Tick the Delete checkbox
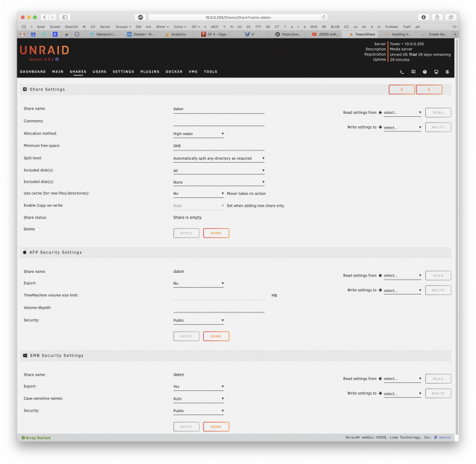Screen dimensions: 476x464 pyautogui.click(x=38, y=230)
